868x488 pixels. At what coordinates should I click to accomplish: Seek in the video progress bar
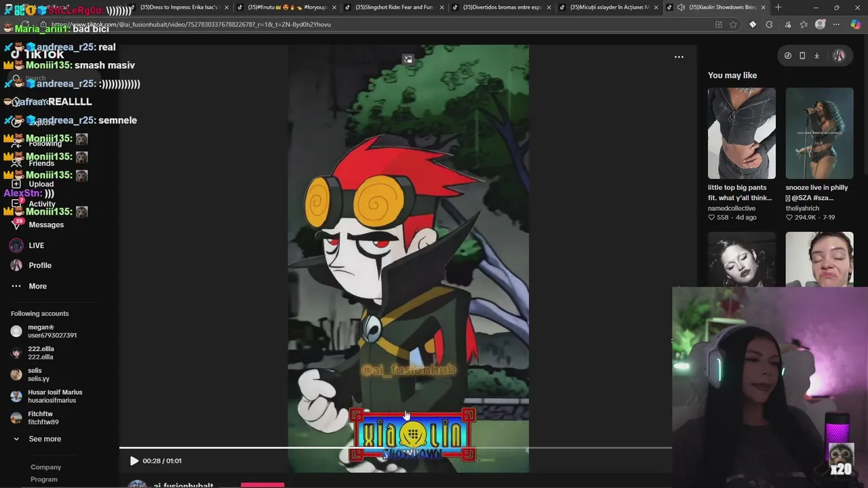pos(395,448)
